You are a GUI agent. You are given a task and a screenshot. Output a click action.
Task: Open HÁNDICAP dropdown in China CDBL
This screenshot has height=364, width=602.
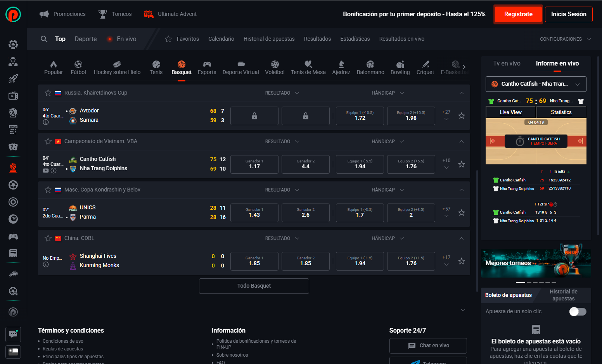pyautogui.click(x=388, y=238)
